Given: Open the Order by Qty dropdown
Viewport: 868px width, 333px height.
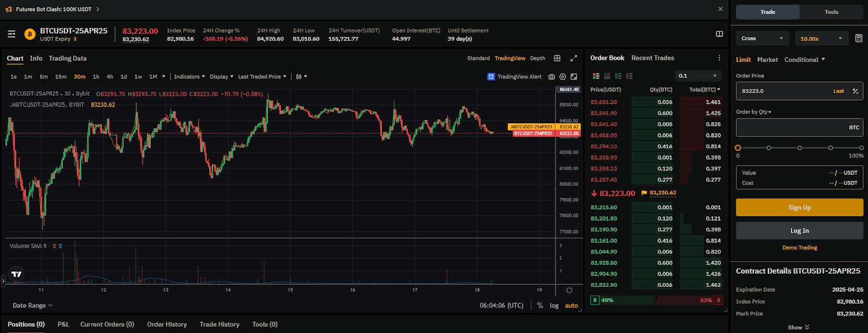Looking at the screenshot, I should pos(754,112).
